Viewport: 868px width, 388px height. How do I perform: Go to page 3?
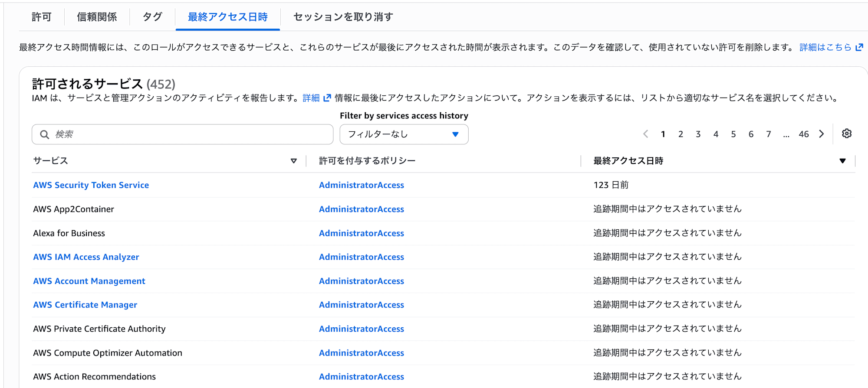698,134
